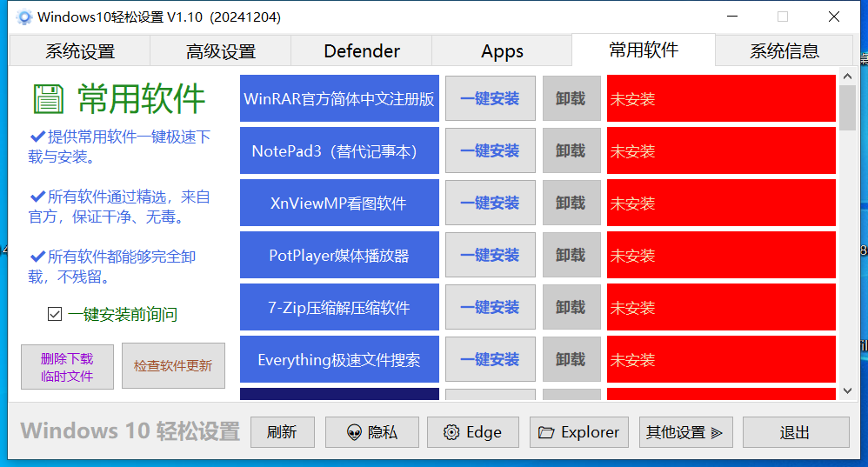
Task: Click the PotPlayer媒体播放器 blue button
Action: point(339,255)
